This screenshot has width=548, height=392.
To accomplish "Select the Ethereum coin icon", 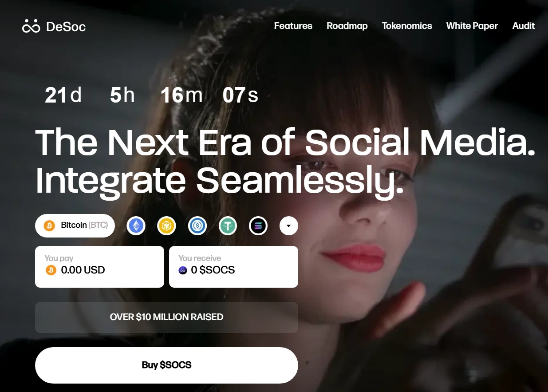I will (136, 226).
